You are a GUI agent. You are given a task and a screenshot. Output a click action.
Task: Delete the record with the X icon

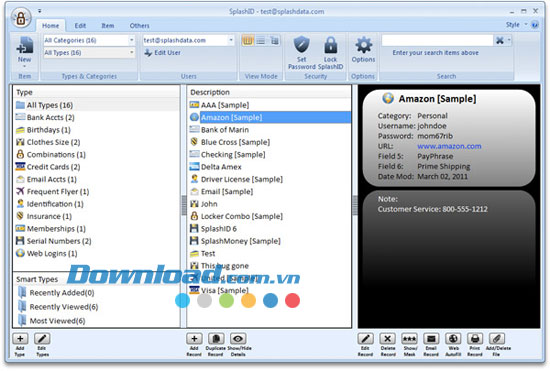click(388, 338)
